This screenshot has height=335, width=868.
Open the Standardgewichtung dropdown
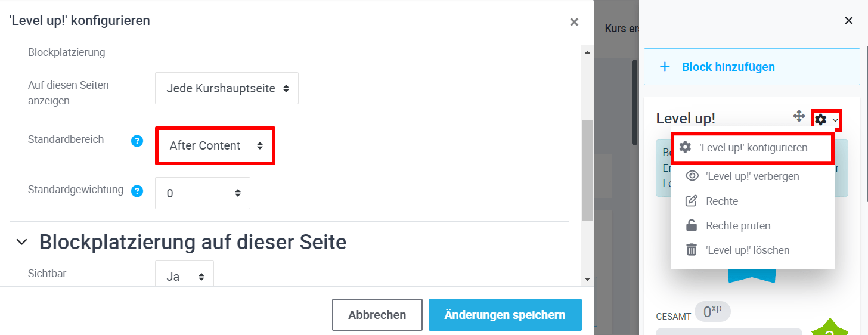tap(203, 193)
